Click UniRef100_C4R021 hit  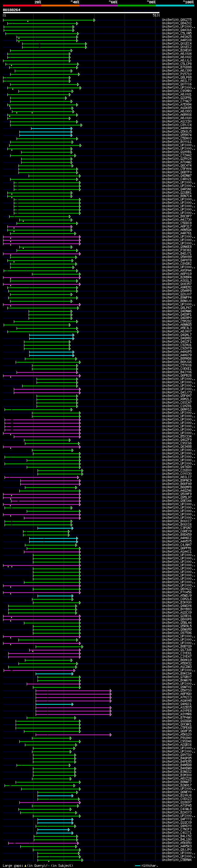pos(177,179)
